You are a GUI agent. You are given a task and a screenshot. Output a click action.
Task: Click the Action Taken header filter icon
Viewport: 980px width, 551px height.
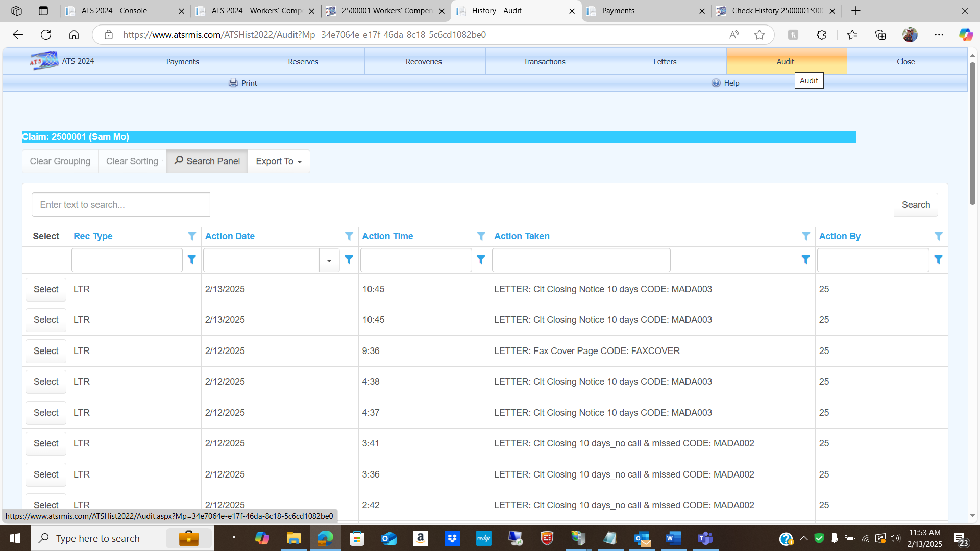805,236
